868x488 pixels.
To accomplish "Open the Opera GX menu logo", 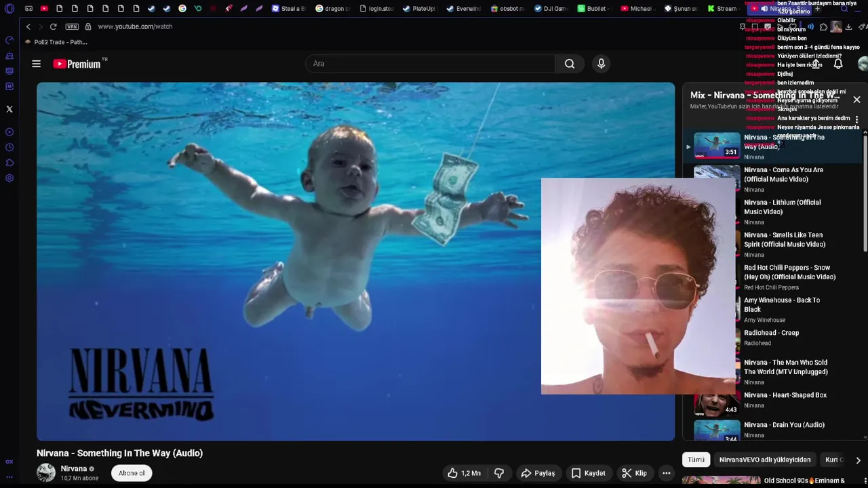I will 9,9.
